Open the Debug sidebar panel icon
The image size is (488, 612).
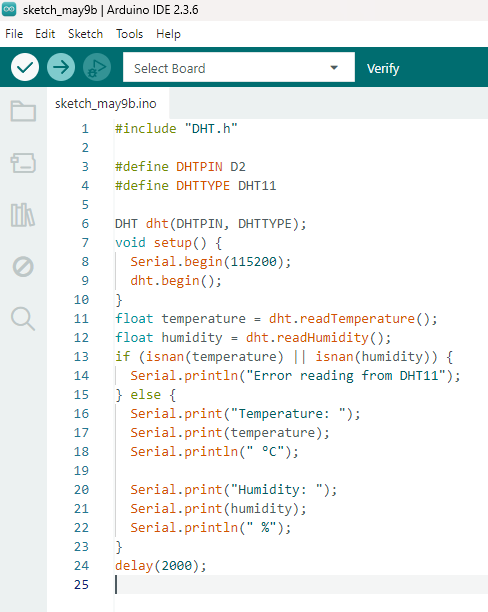pos(23,267)
